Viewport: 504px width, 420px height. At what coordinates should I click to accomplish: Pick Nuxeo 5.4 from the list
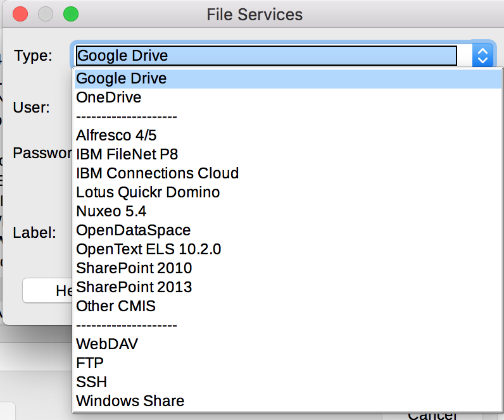(288, 211)
